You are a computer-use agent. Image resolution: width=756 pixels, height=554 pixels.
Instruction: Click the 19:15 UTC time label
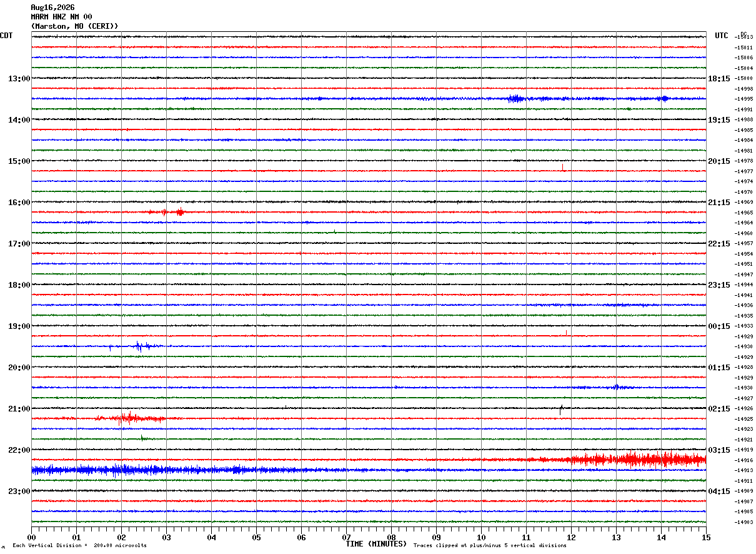719,120
